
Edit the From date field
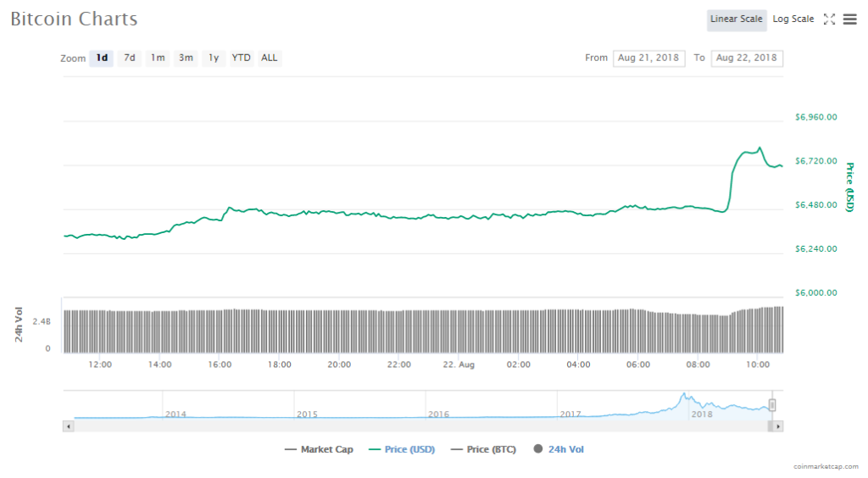click(648, 58)
